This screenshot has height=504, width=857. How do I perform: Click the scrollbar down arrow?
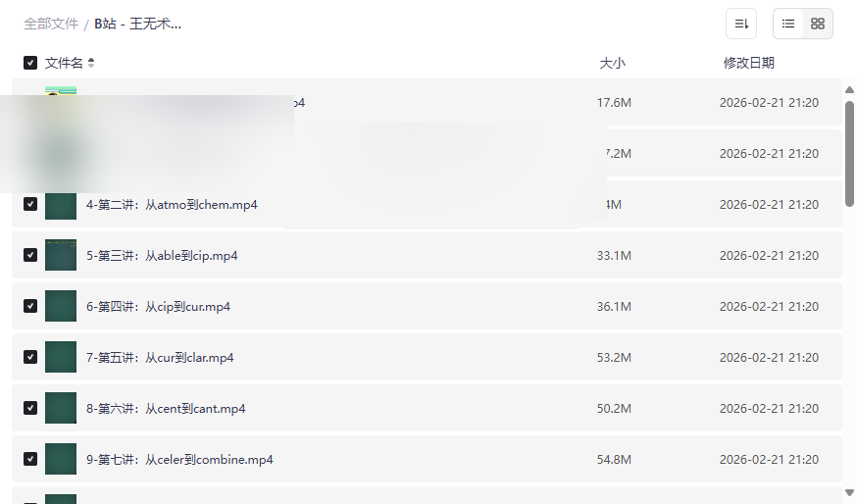coord(849,492)
